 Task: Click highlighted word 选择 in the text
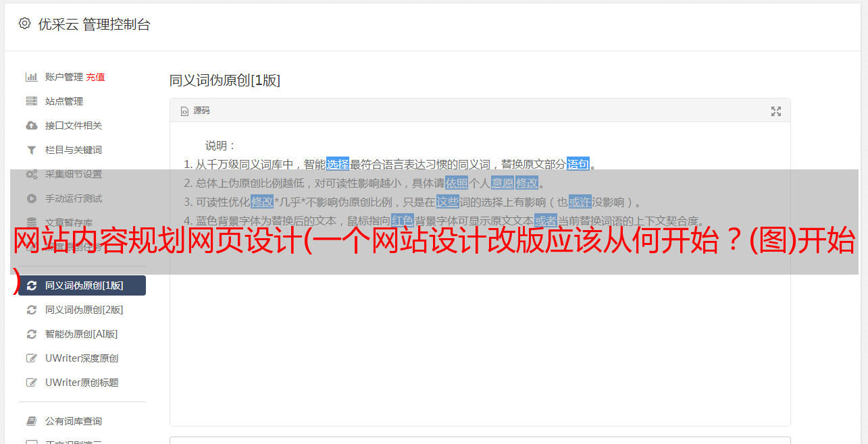338,164
